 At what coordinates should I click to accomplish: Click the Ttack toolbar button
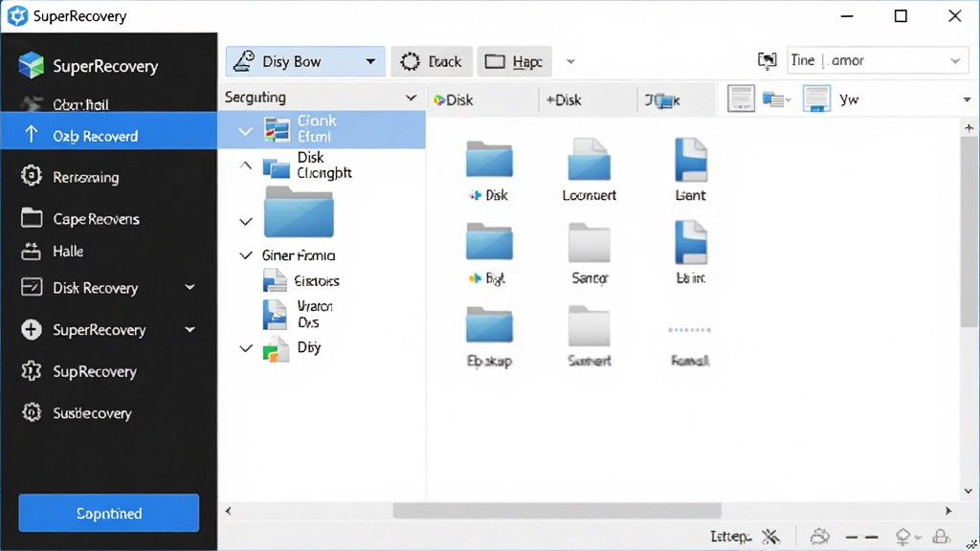(432, 61)
